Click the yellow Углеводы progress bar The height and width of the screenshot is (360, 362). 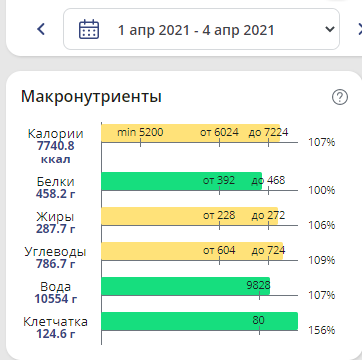[x=192, y=251]
